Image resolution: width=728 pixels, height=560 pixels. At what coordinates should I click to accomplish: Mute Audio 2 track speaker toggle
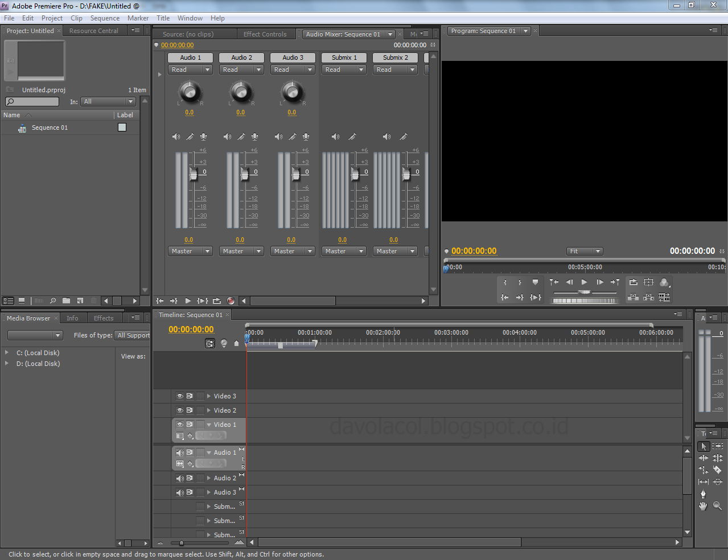[180, 478]
